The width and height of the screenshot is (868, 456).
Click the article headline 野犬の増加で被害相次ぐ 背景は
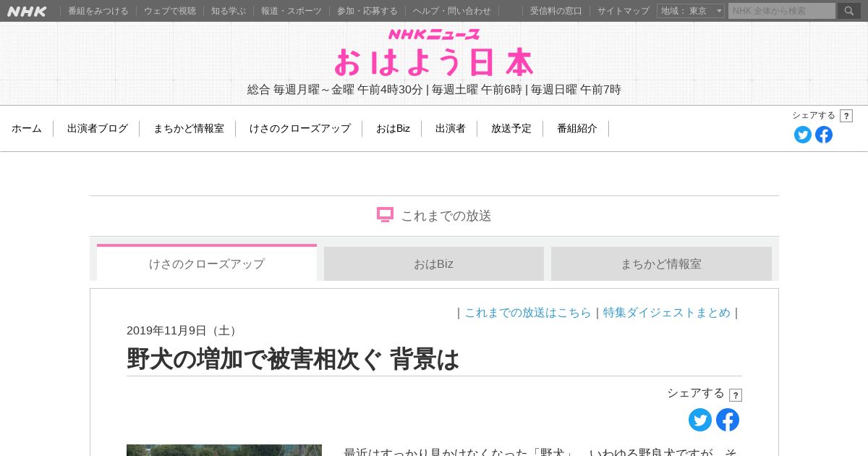(293, 359)
